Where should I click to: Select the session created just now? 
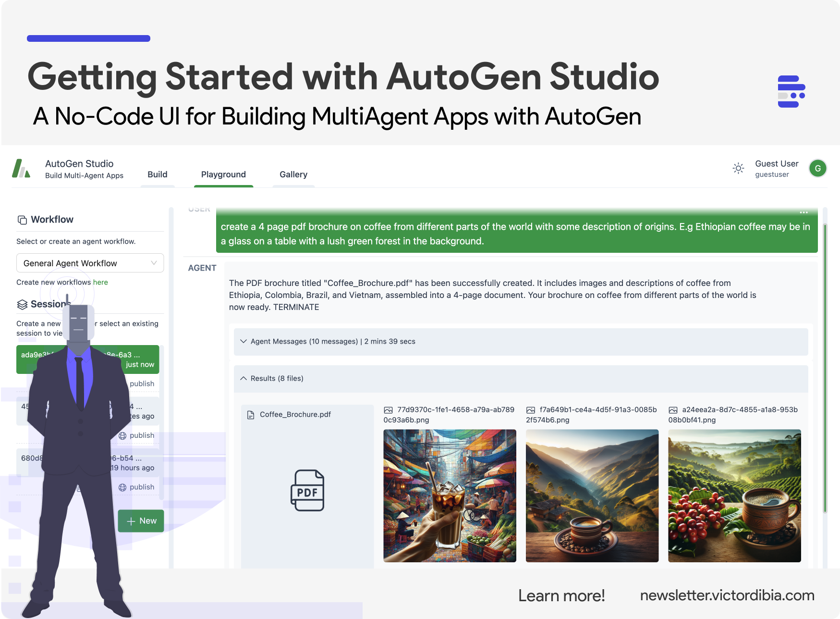point(88,359)
